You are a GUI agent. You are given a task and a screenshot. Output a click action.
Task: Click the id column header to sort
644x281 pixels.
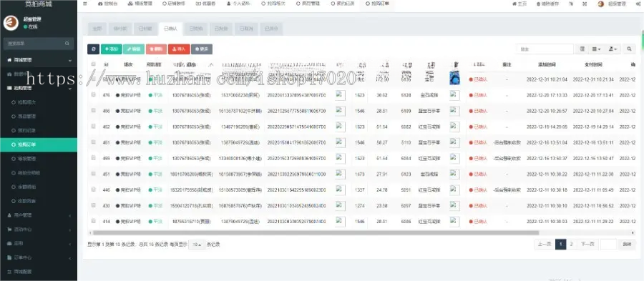click(x=107, y=64)
